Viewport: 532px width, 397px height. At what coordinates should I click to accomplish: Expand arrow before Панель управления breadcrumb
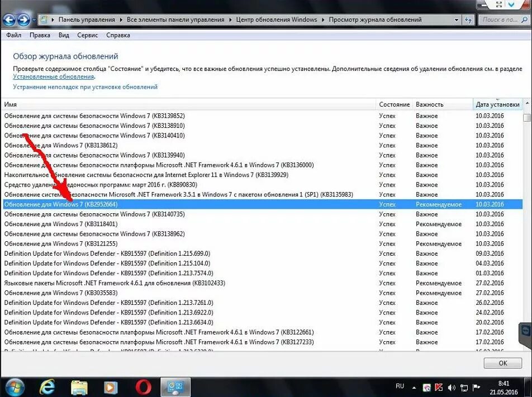pos(53,20)
